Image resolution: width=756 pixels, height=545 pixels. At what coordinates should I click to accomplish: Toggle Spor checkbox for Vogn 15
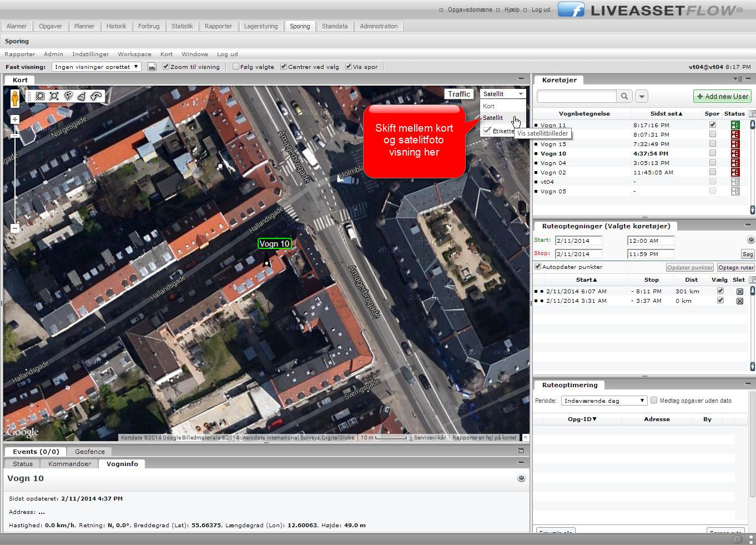[x=712, y=144]
